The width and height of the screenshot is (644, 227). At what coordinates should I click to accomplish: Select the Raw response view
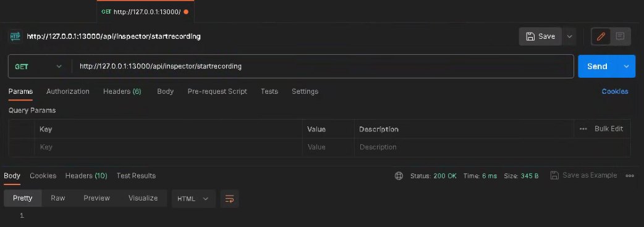[58, 199]
